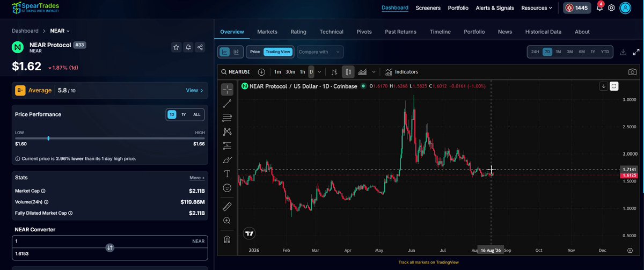The height and width of the screenshot is (270, 644).
Task: Open the Indicators panel
Action: pyautogui.click(x=401, y=71)
